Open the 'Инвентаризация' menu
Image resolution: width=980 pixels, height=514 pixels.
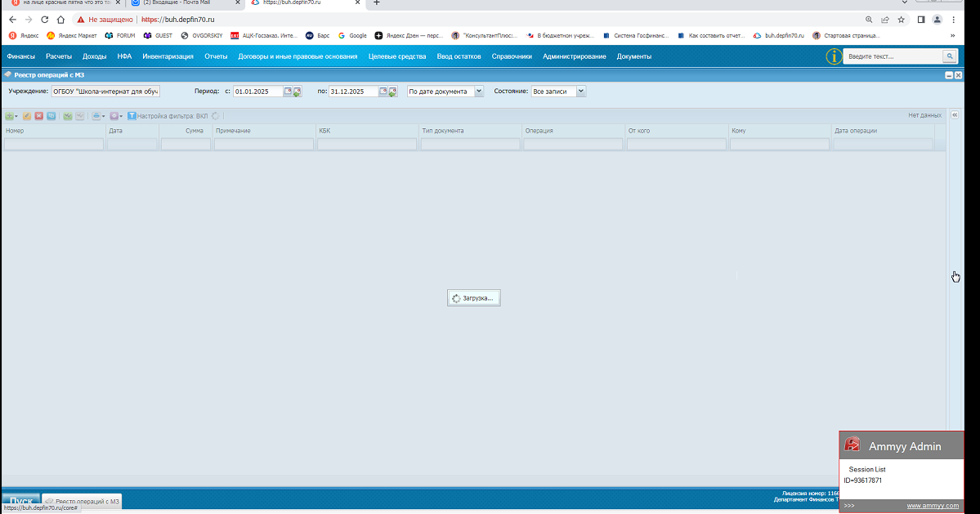point(168,56)
